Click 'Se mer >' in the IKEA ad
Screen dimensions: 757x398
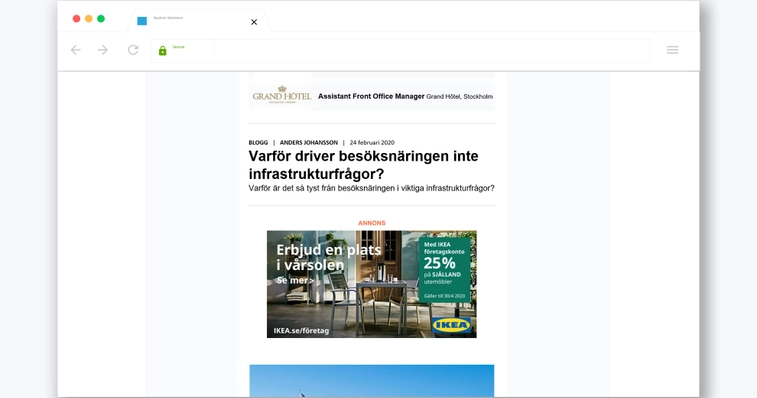coord(295,280)
